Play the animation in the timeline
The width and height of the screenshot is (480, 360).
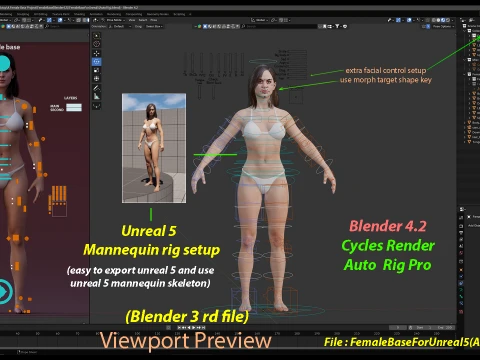[x=193, y=328]
